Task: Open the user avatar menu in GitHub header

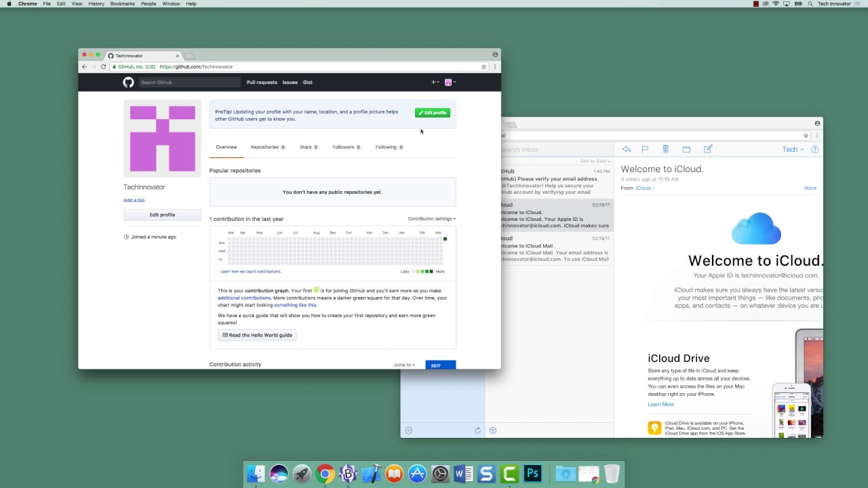Action: click(450, 82)
